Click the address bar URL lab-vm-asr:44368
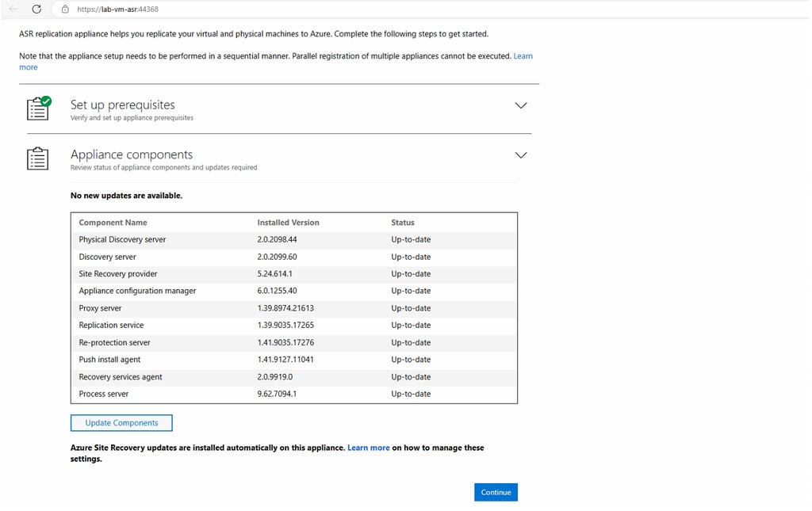The width and height of the screenshot is (812, 511). tap(117, 10)
